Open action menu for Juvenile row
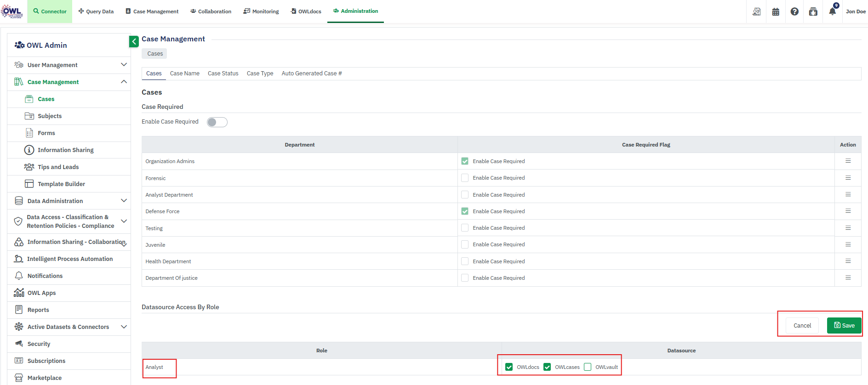This screenshot has height=385, width=868. click(848, 244)
